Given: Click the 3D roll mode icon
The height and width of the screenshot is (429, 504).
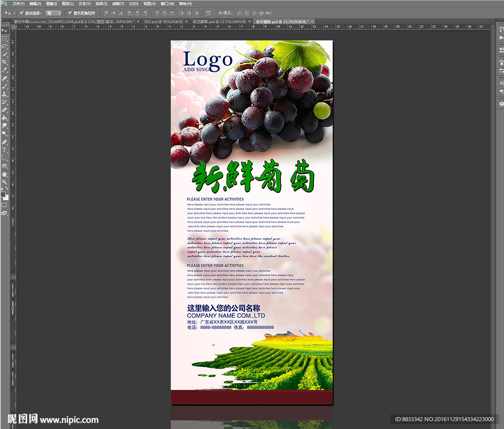Looking at the screenshot, I should click(x=247, y=13).
